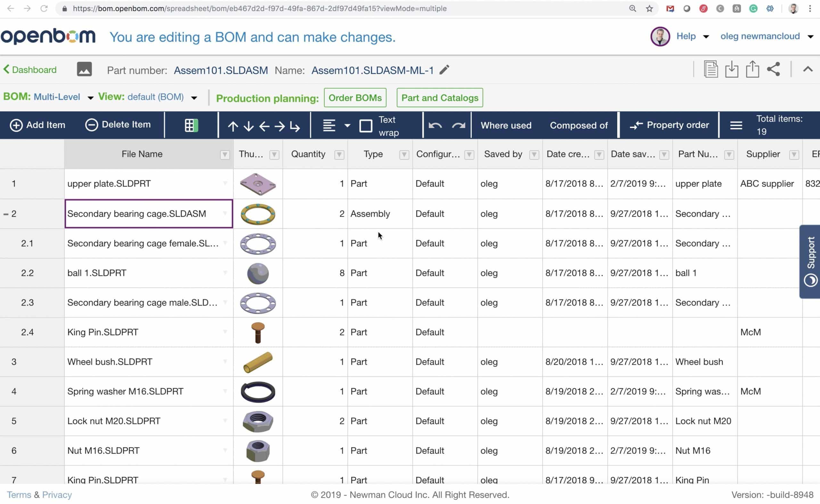Click the pencil icon beside BOM name
The width and height of the screenshot is (820, 504).
[x=444, y=70]
